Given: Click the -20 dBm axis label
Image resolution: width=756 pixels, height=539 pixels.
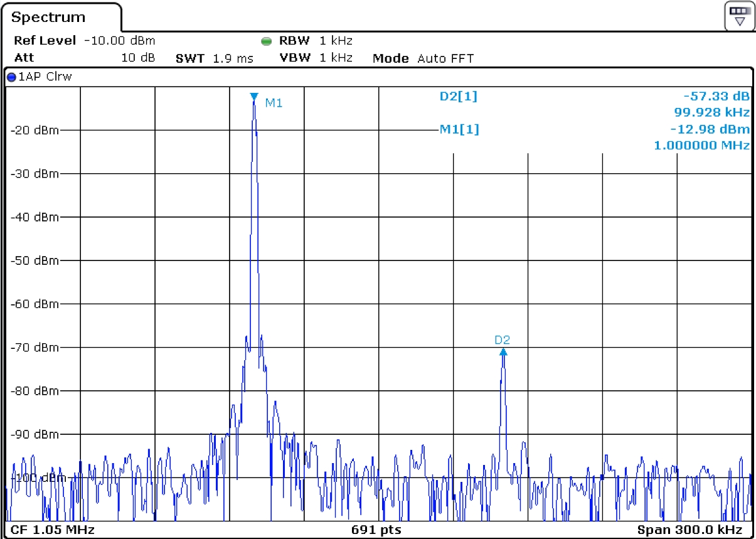Looking at the screenshot, I should pyautogui.click(x=35, y=130).
